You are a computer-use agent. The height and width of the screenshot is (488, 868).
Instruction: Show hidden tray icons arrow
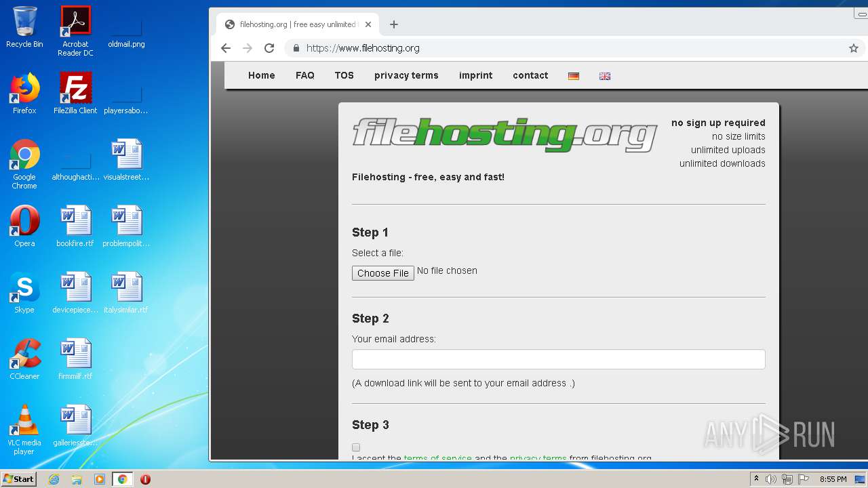pyautogui.click(x=756, y=479)
